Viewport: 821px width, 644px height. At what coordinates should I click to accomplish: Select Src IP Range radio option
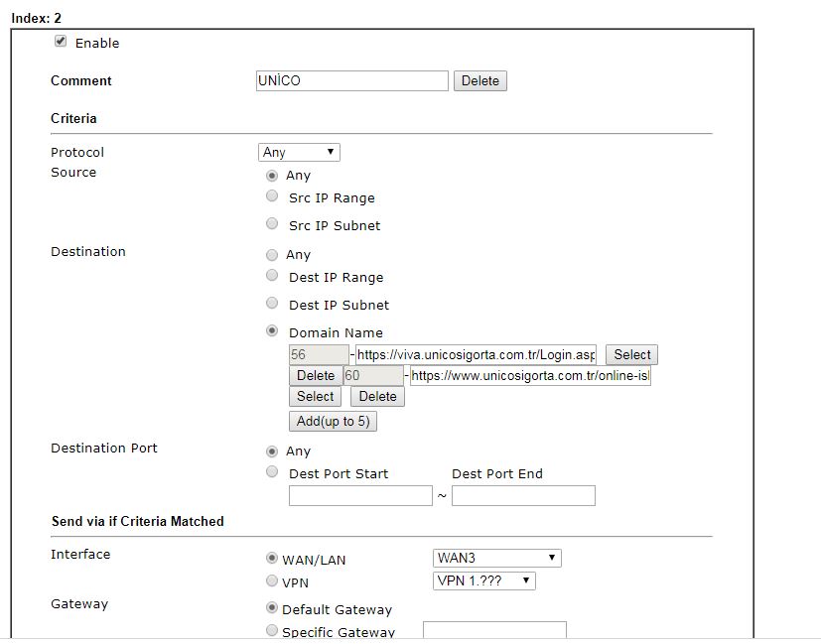coord(272,196)
